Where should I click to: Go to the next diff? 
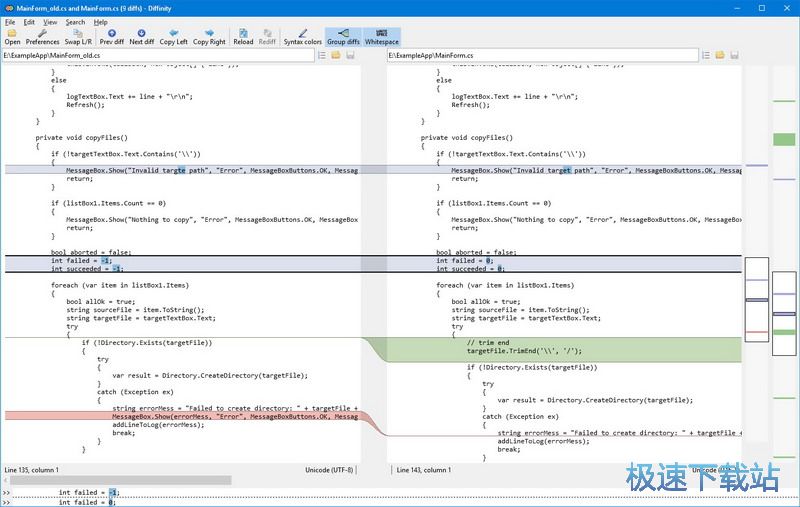[141, 37]
